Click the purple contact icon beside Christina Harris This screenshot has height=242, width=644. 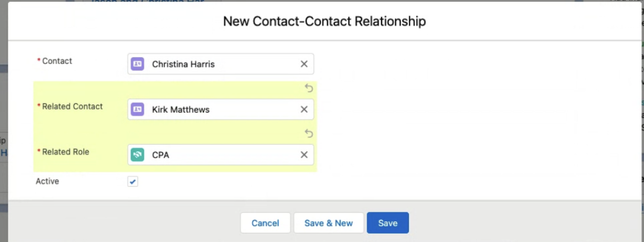[138, 64]
